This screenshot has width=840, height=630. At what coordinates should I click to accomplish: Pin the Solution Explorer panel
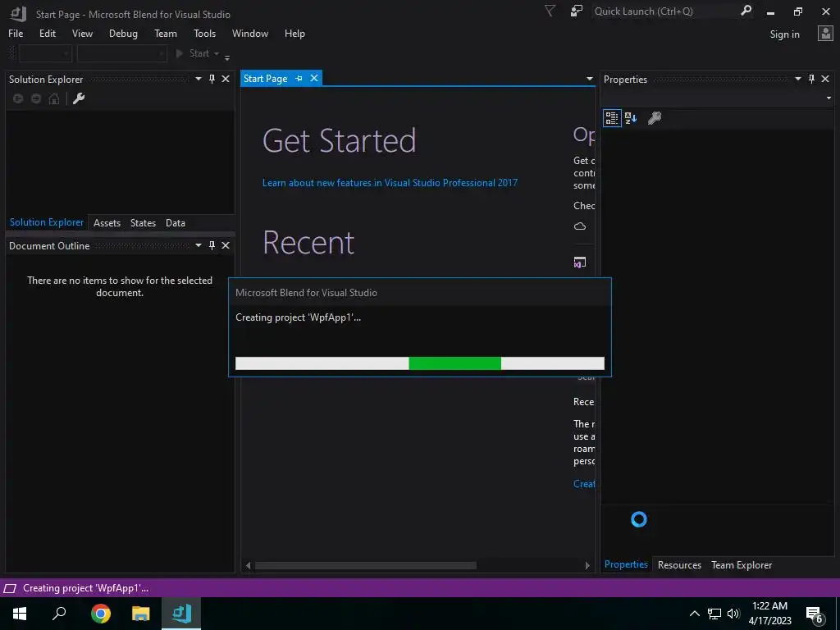click(212, 79)
